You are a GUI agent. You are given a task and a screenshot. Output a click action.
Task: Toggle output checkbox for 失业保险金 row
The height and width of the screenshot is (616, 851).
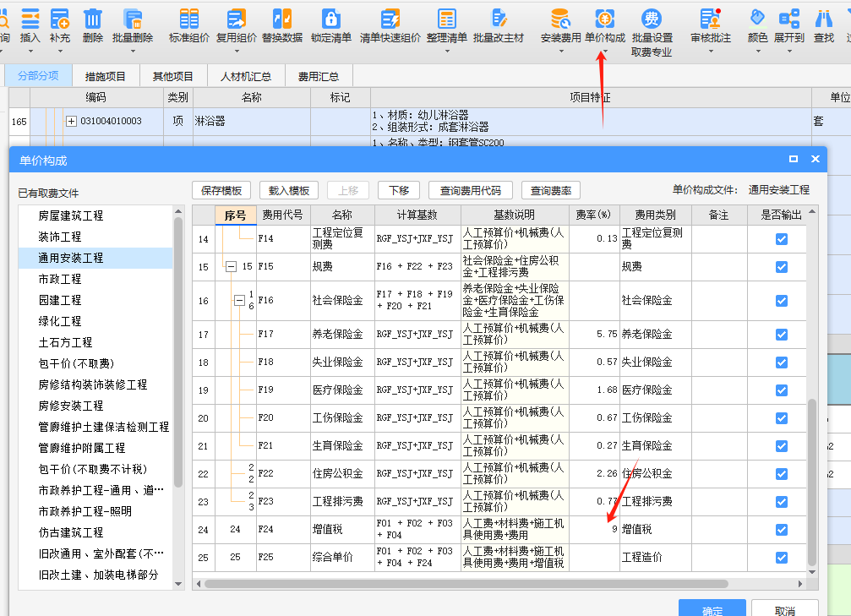tap(782, 362)
